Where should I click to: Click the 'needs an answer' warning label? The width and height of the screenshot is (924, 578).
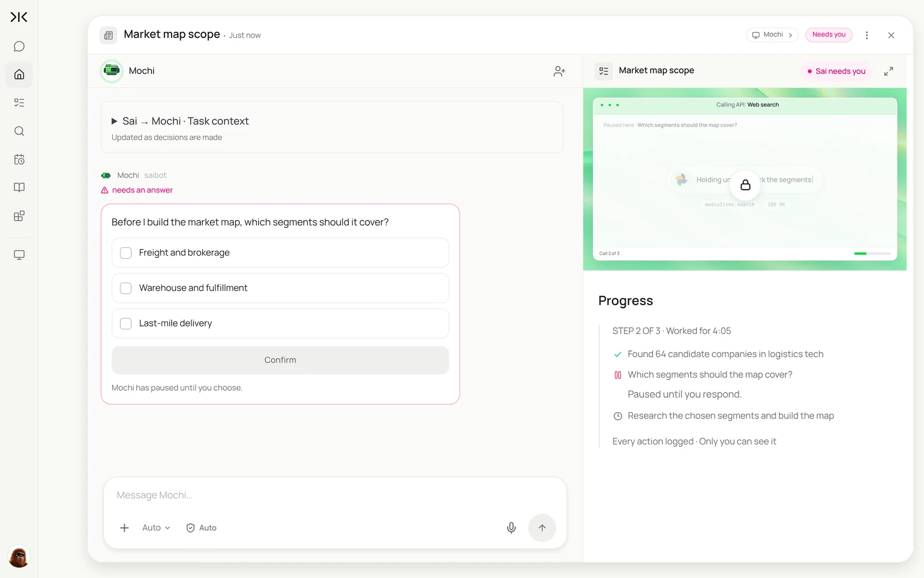pyautogui.click(x=137, y=190)
